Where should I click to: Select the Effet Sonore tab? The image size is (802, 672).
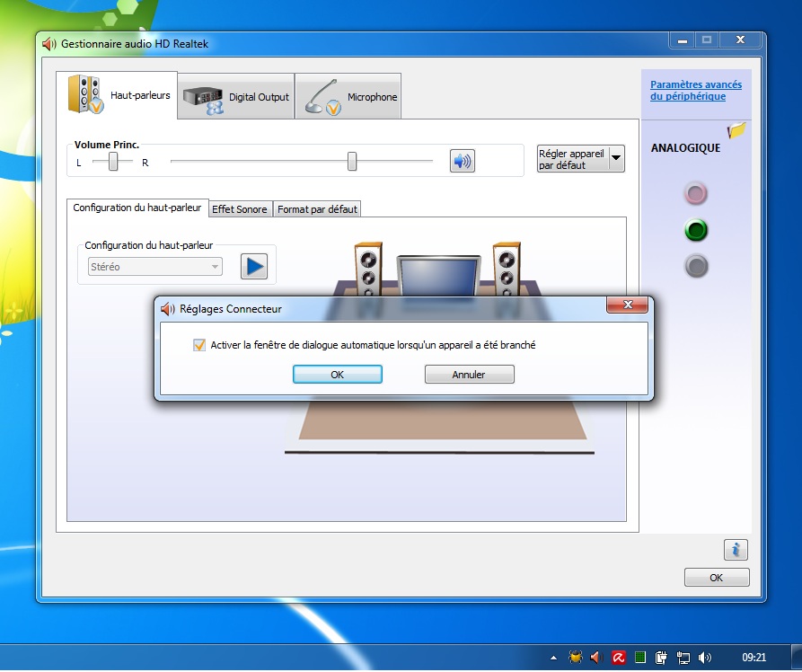click(x=240, y=209)
